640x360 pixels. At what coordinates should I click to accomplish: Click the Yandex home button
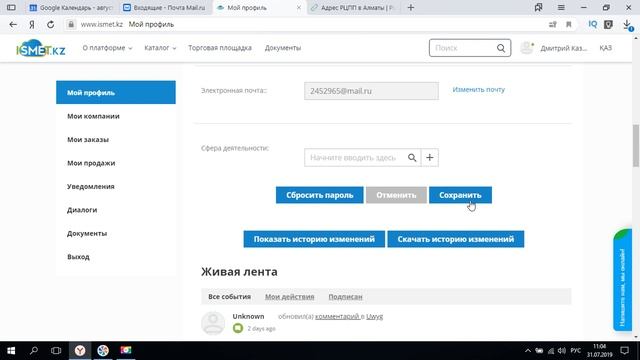tap(32, 24)
